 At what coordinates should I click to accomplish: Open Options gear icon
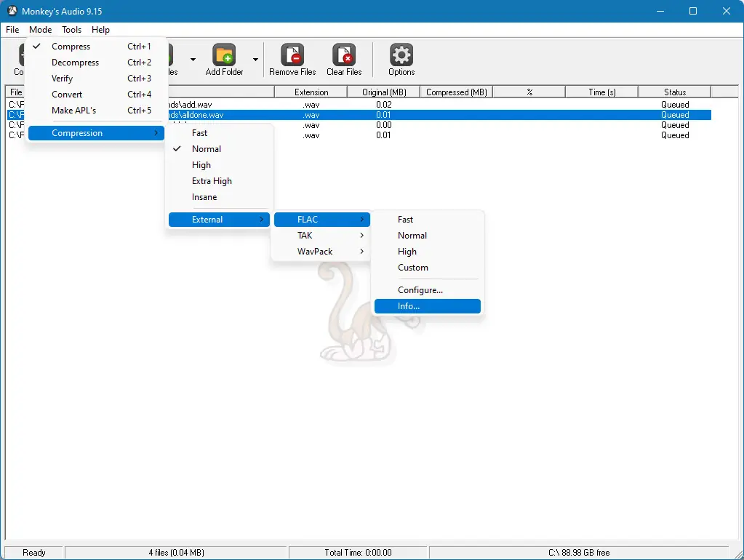pos(401,55)
